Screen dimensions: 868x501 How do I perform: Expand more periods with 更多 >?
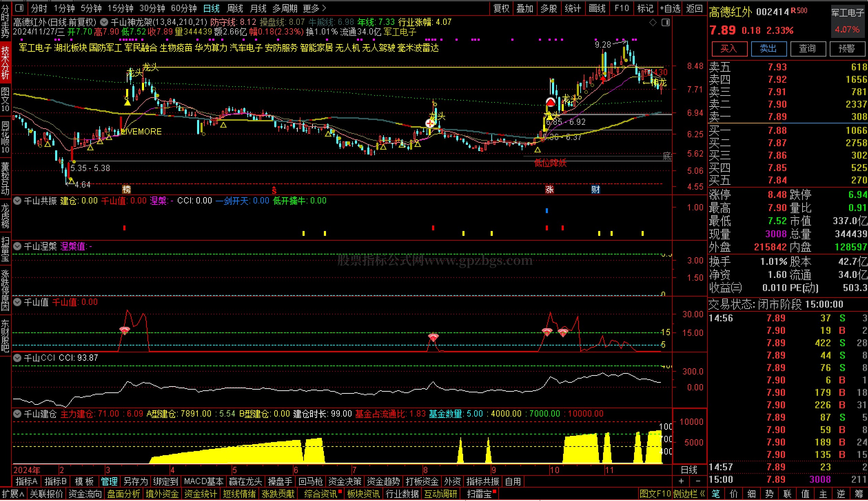click(315, 8)
